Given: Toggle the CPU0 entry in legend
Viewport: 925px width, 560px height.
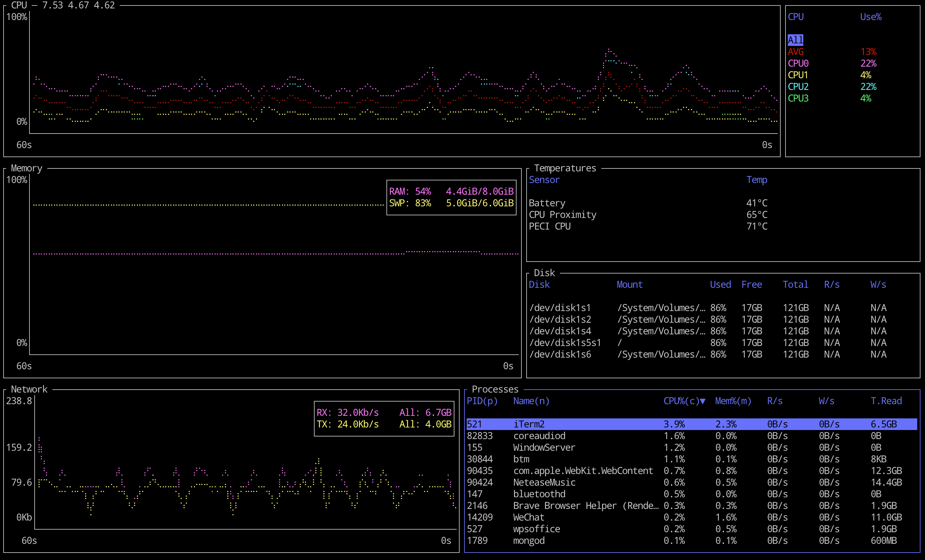Looking at the screenshot, I should (x=798, y=63).
